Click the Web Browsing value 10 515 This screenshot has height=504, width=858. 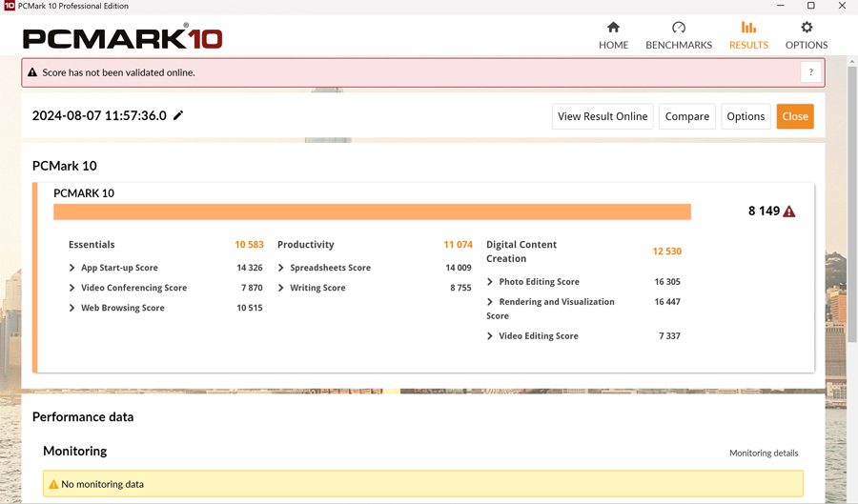coord(250,308)
